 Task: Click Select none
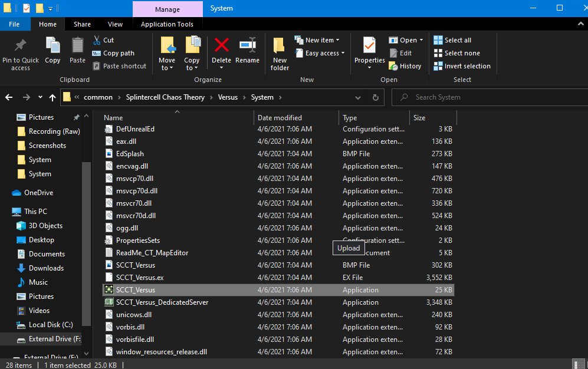pyautogui.click(x=456, y=53)
